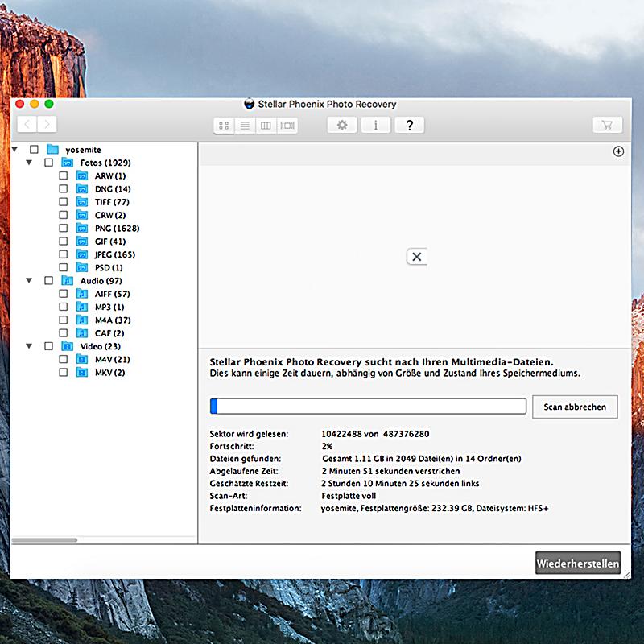Switch to cover flow view

(x=287, y=126)
